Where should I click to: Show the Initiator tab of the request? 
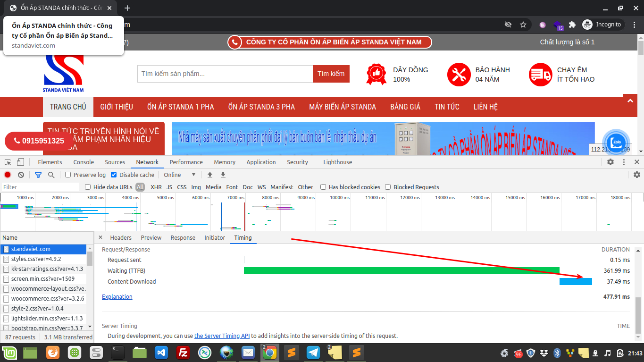(x=215, y=237)
